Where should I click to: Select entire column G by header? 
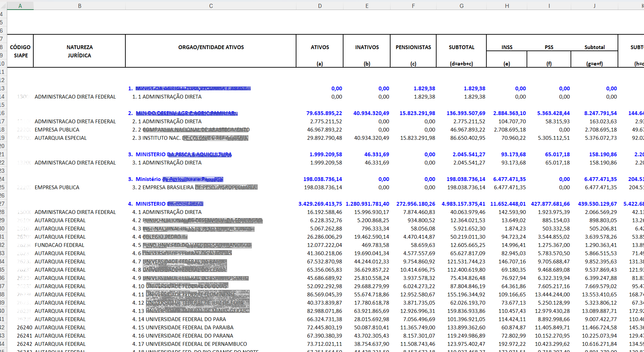click(x=461, y=6)
